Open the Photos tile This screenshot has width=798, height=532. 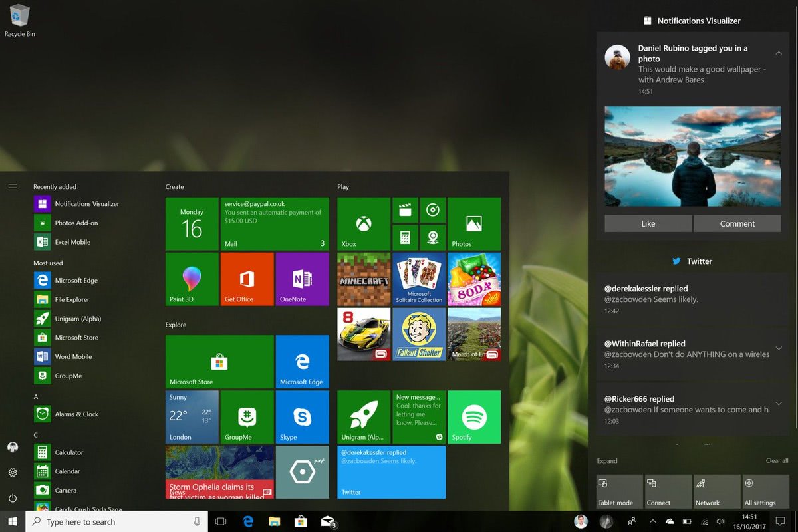point(473,224)
